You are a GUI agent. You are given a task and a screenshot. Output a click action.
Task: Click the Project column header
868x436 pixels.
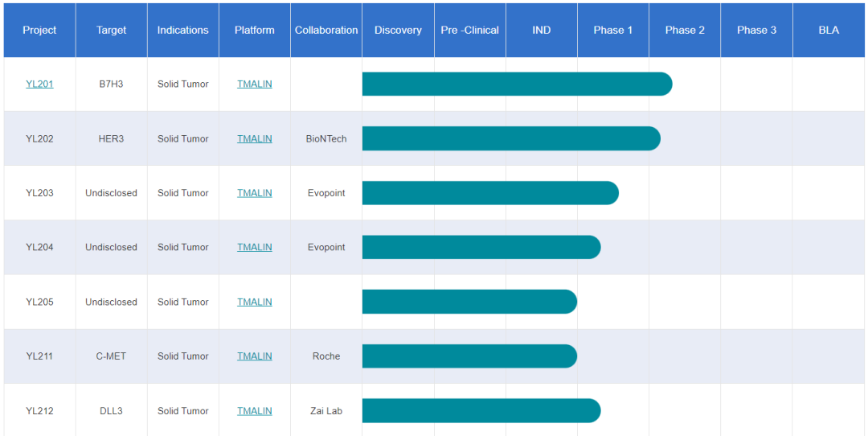click(39, 30)
